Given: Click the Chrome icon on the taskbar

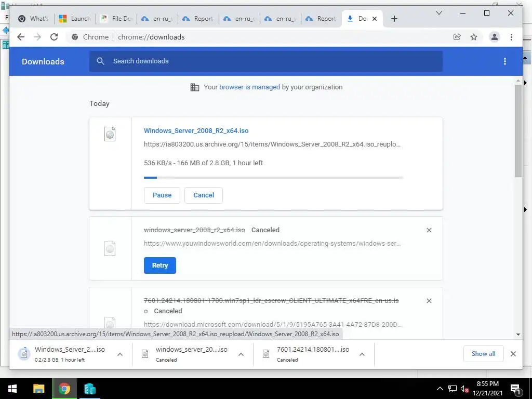Looking at the screenshot, I should pyautogui.click(x=64, y=389).
